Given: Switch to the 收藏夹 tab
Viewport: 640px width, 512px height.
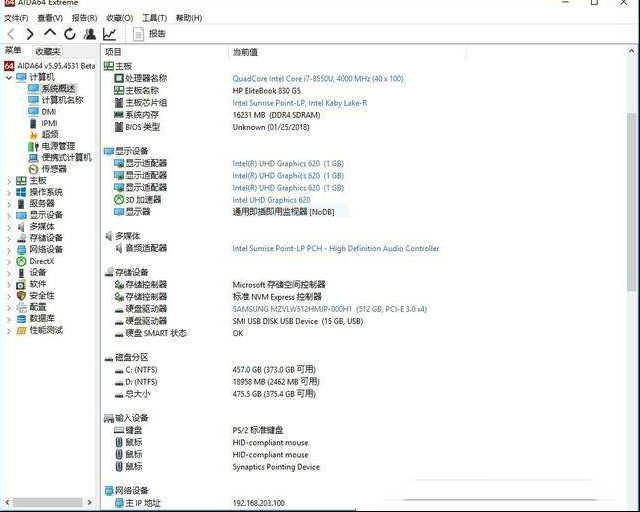Looking at the screenshot, I should [x=48, y=51].
